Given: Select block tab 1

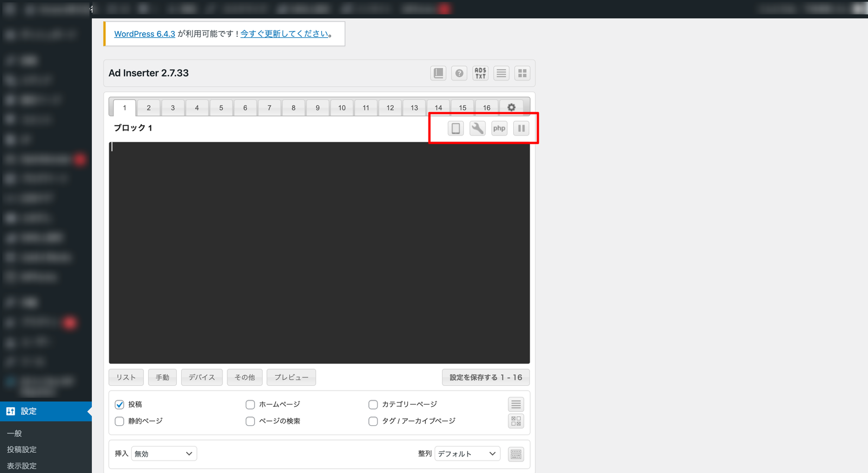Looking at the screenshot, I should click(x=125, y=107).
